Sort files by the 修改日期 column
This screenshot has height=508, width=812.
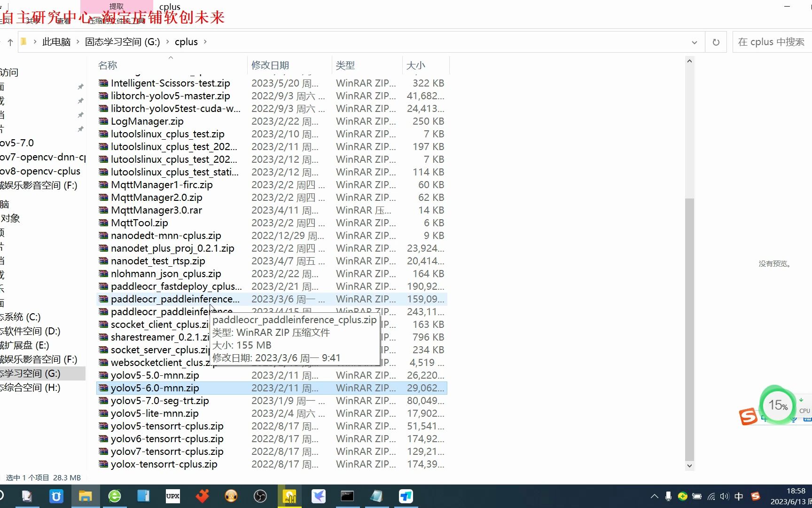click(x=270, y=65)
